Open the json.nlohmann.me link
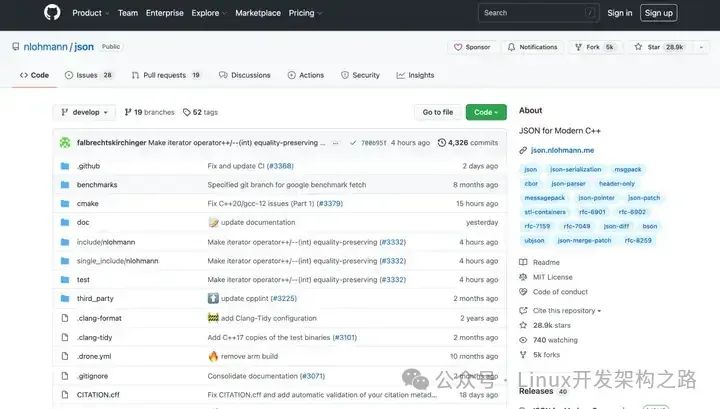 562,150
